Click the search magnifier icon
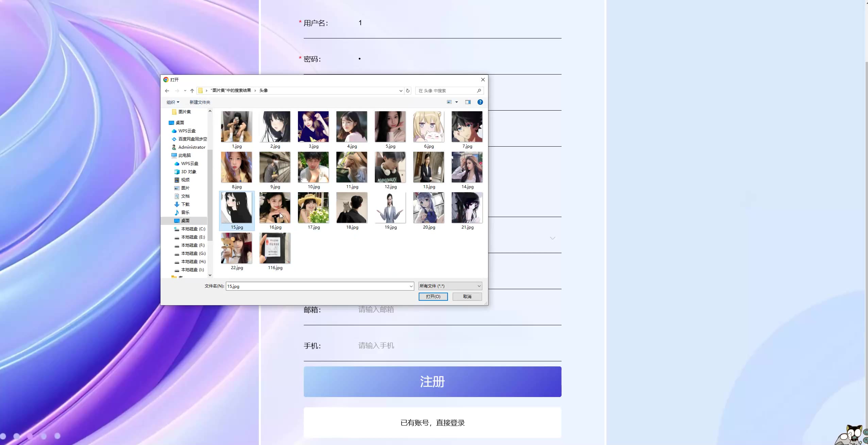The width and height of the screenshot is (868, 445). click(479, 90)
